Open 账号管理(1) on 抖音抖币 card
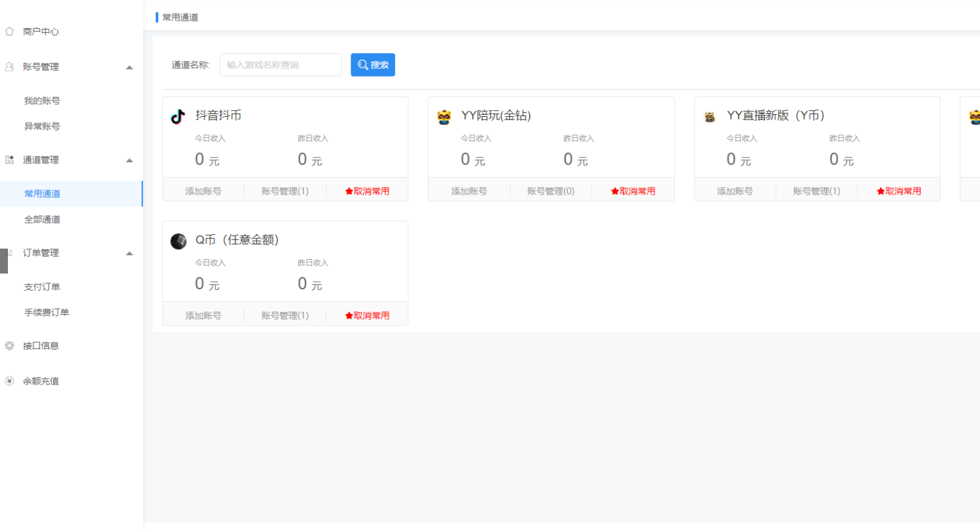980x530 pixels. (285, 192)
